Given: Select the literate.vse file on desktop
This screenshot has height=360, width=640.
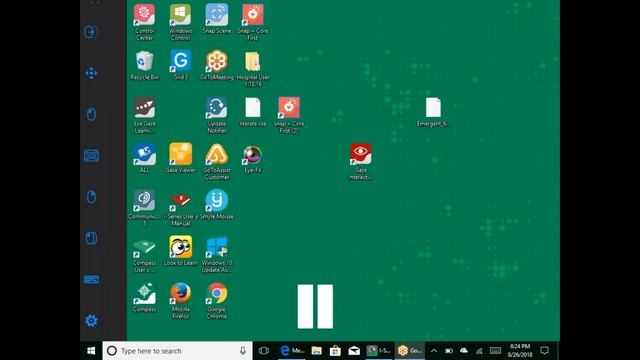Looking at the screenshot, I should pos(253,112).
